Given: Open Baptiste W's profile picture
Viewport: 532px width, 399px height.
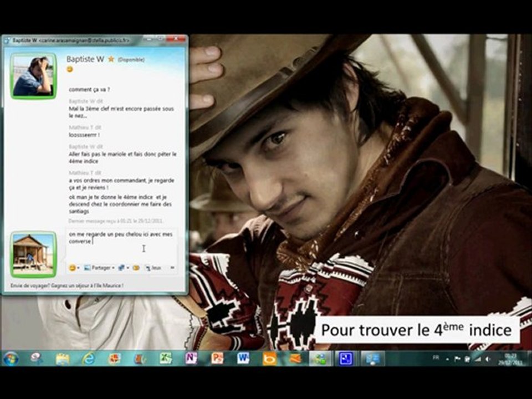Looking at the screenshot, I should click(33, 76).
